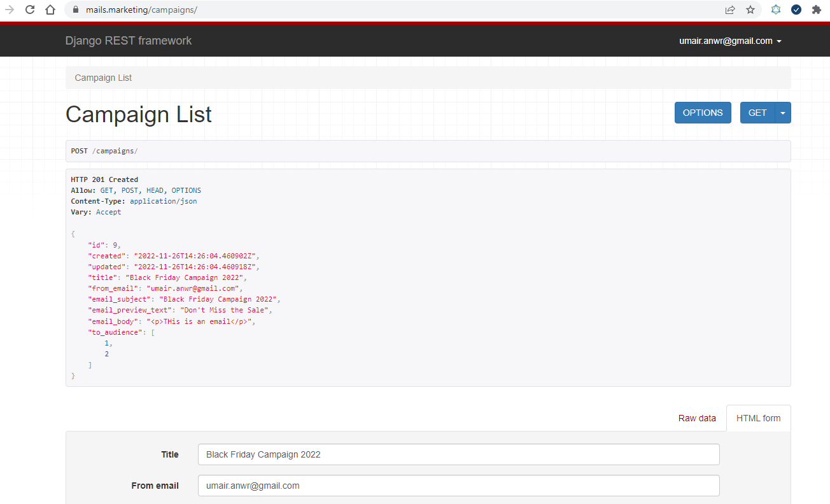Click the Campaign List heading

(x=139, y=115)
